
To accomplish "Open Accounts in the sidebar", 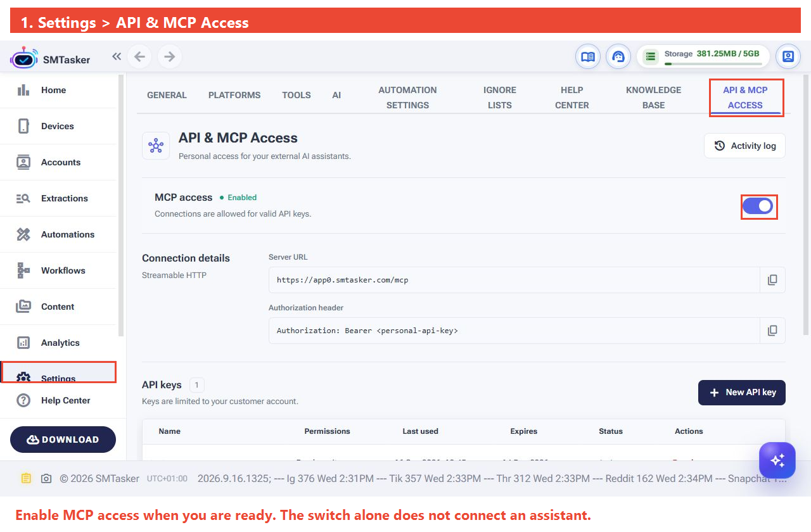I will [x=58, y=162].
